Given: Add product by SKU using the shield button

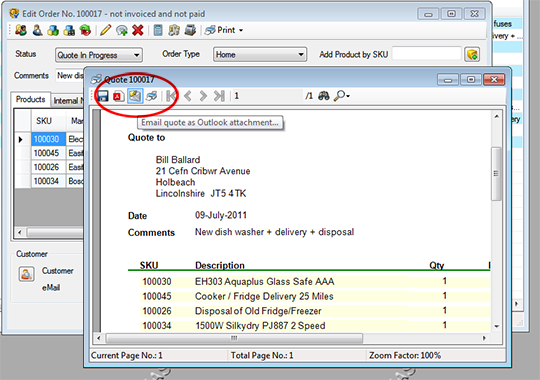Looking at the screenshot, I should 472,54.
